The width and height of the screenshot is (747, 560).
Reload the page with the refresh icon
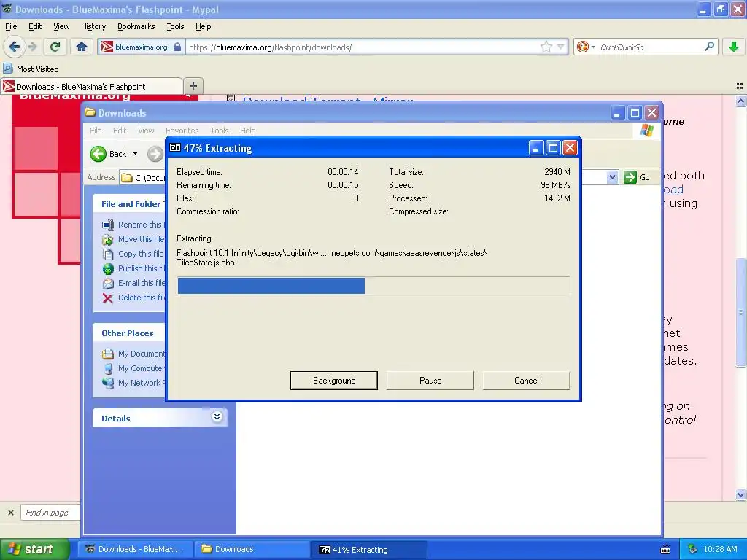(55, 47)
